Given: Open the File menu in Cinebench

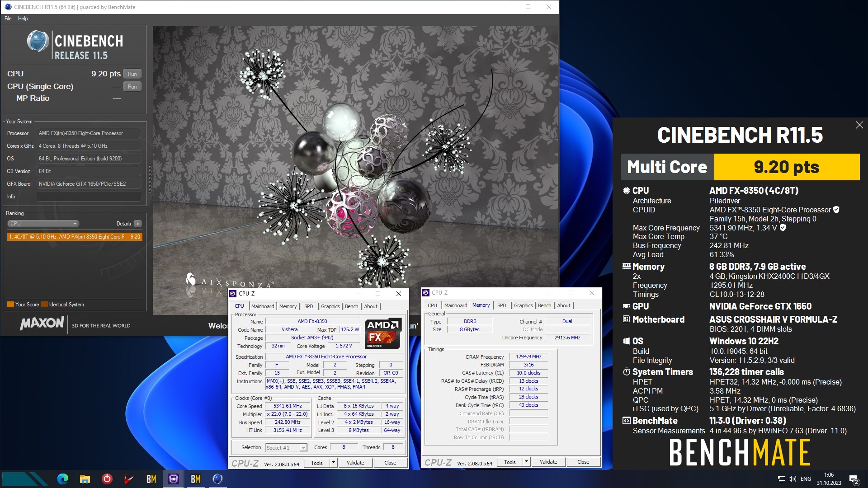Looking at the screenshot, I should (8, 19).
